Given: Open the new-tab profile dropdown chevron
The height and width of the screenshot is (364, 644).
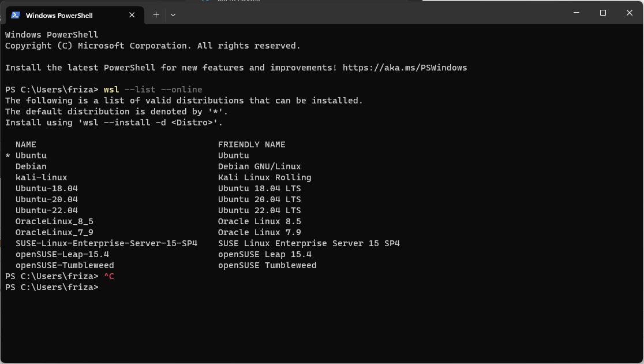Looking at the screenshot, I should [173, 15].
